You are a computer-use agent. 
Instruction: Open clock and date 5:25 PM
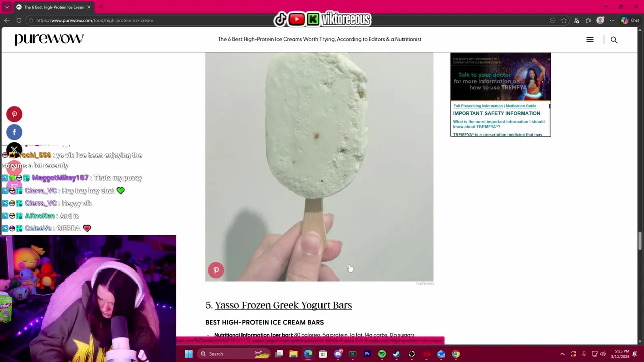pos(619,354)
